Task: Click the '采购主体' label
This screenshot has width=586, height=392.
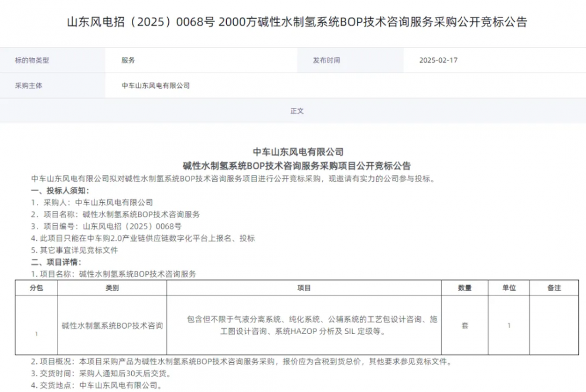Action: click(29, 86)
